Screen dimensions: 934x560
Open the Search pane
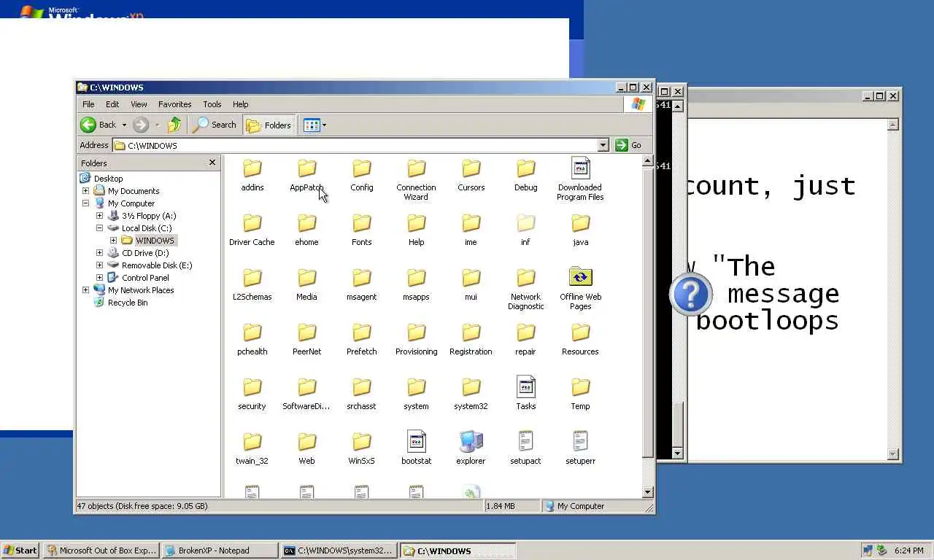tap(215, 125)
